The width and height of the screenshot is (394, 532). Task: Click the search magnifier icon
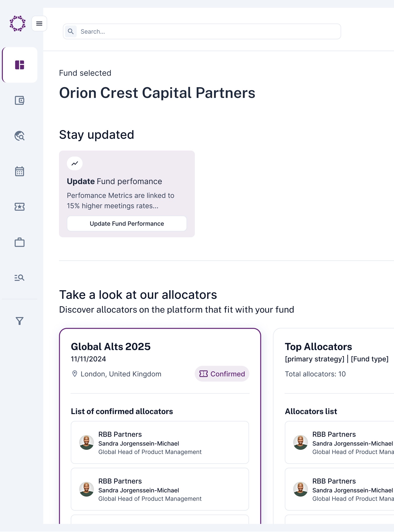pyautogui.click(x=71, y=32)
